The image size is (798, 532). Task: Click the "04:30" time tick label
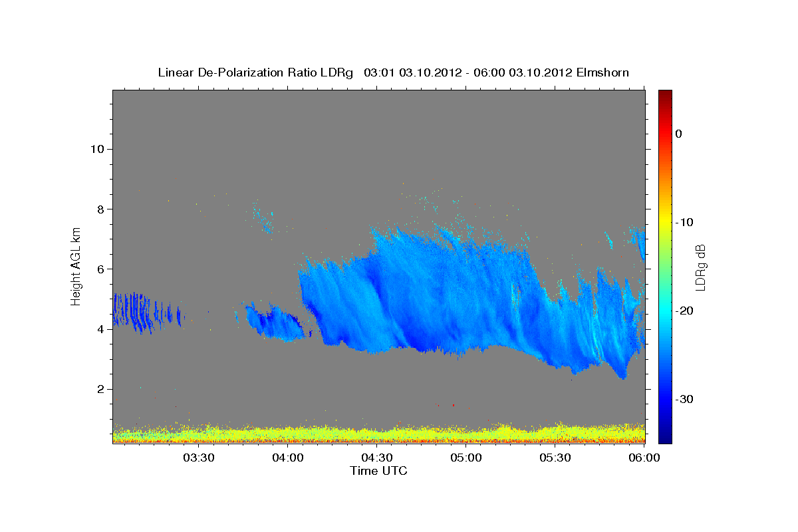[377, 458]
